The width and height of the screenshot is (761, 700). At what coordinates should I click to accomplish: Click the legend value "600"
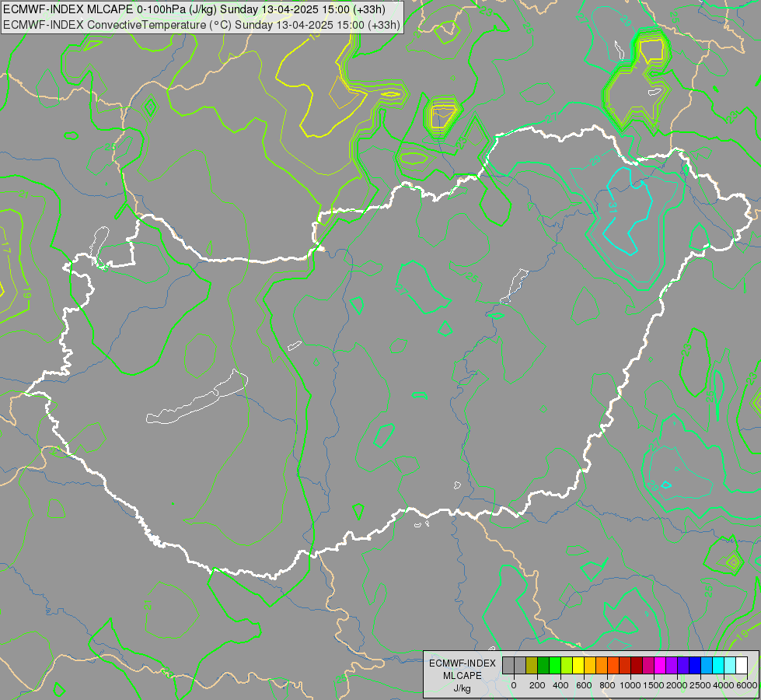[x=584, y=685]
